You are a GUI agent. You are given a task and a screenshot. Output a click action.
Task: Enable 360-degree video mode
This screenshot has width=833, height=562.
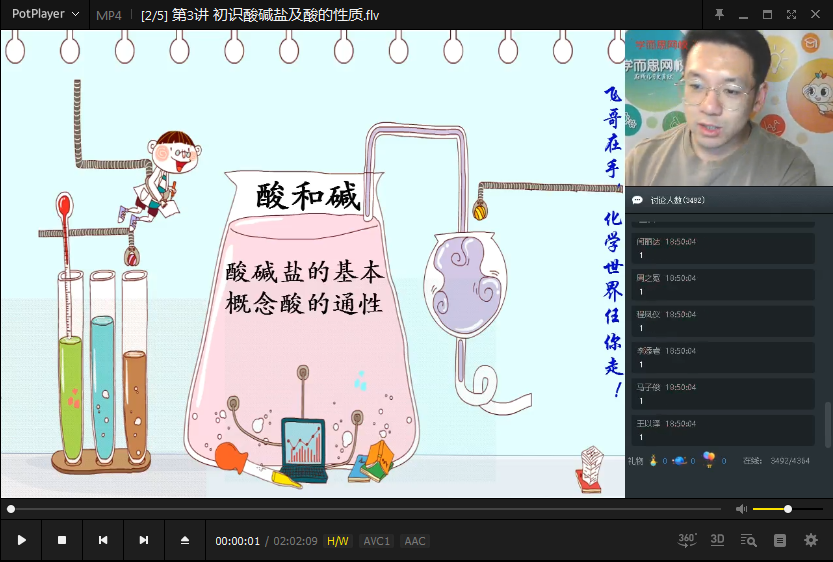pyautogui.click(x=687, y=540)
